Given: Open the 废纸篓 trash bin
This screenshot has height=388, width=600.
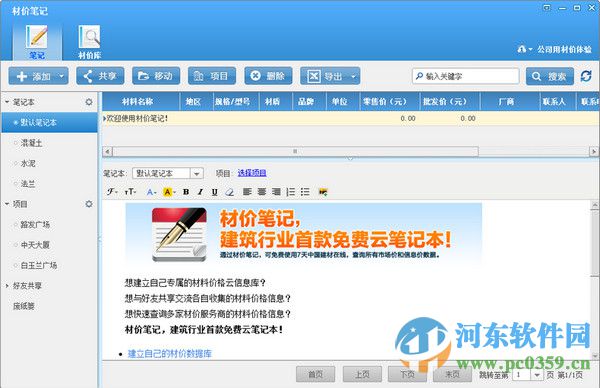Looking at the screenshot, I should pyautogui.click(x=24, y=306).
